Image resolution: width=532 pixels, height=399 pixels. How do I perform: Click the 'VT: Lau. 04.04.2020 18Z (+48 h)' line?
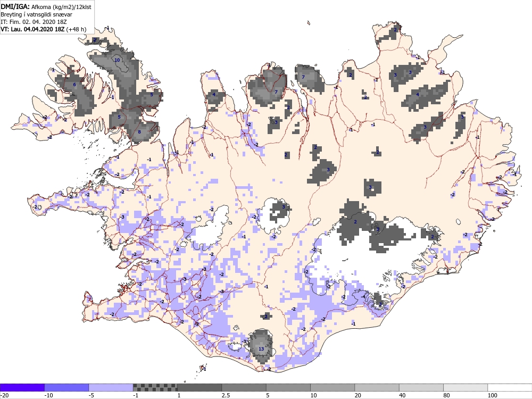[44, 29]
